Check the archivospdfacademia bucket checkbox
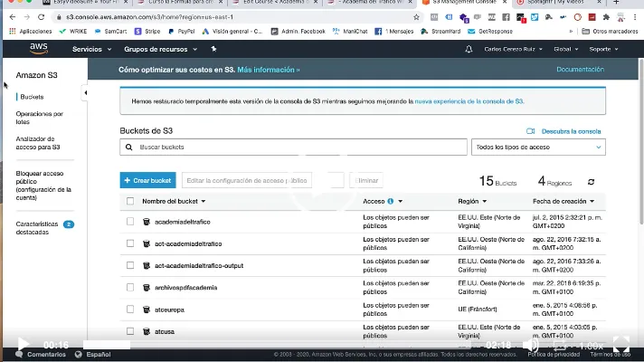The height and width of the screenshot is (362, 644). tap(130, 287)
